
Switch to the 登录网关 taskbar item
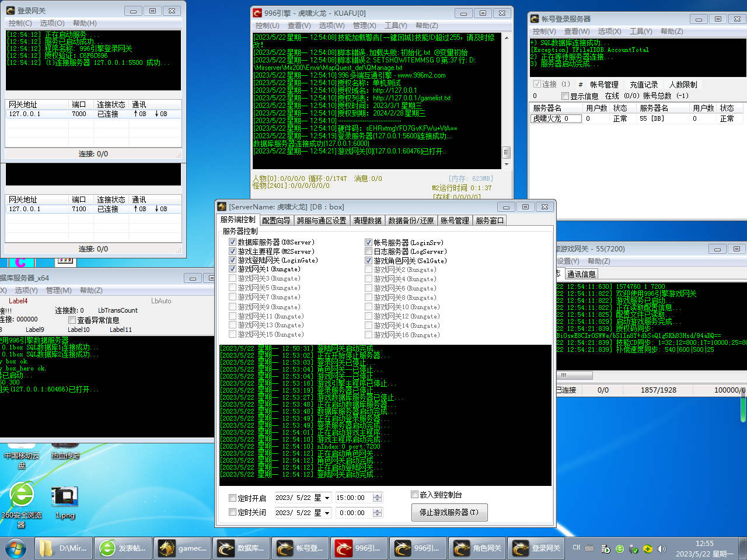[536, 548]
